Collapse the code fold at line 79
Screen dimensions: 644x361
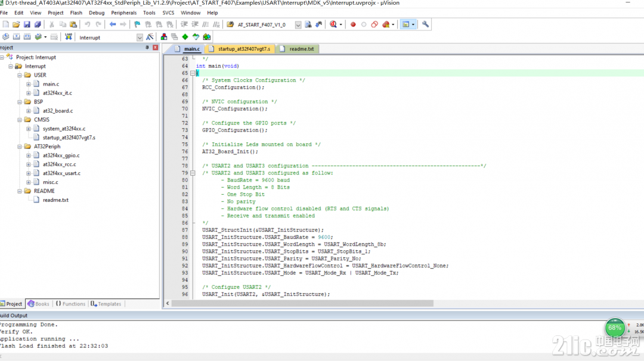tap(193, 173)
